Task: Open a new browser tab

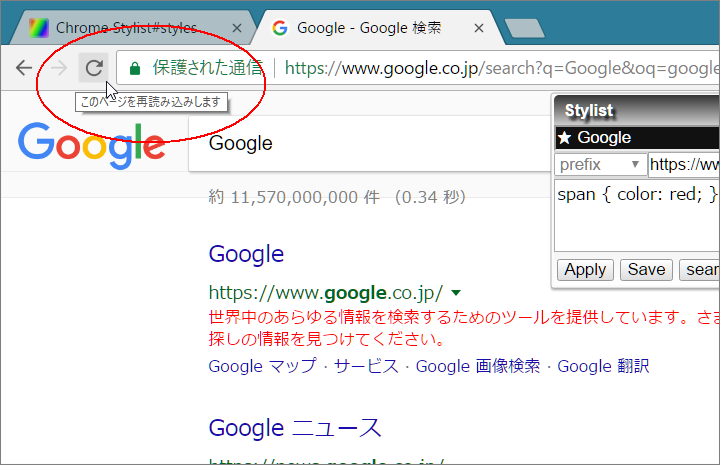Action: tap(524, 28)
